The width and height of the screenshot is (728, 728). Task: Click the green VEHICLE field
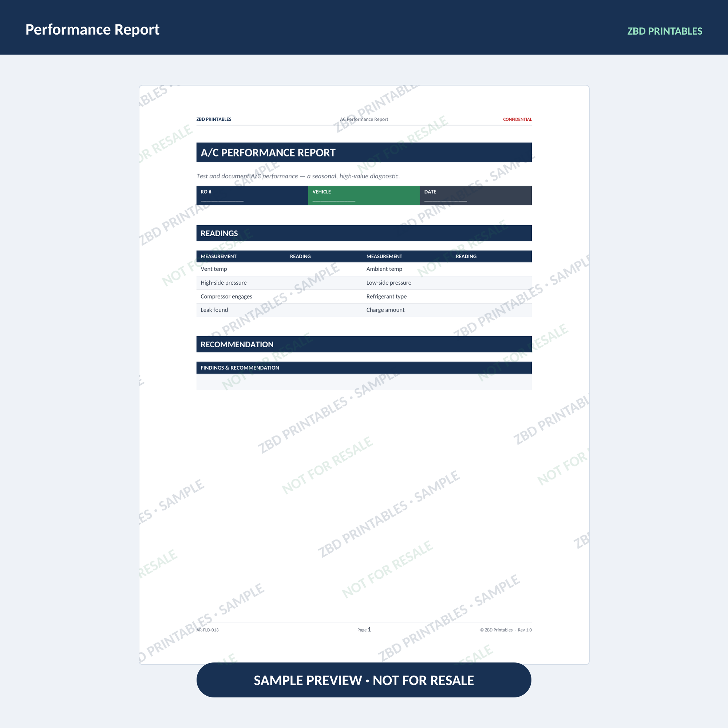click(364, 195)
